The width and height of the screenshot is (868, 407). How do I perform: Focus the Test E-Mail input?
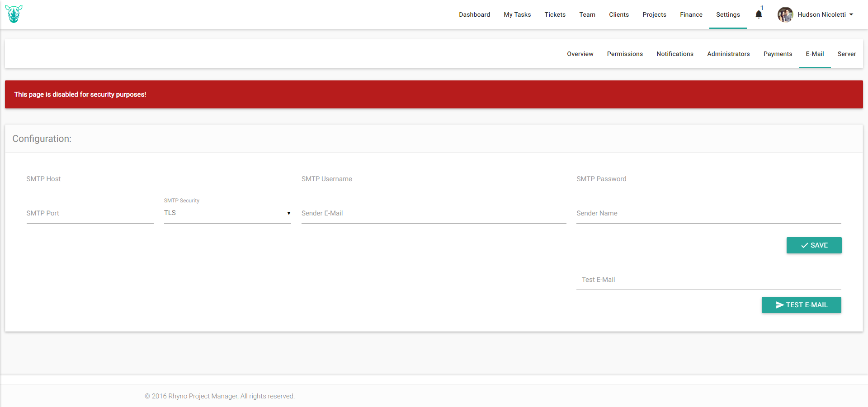[708, 280]
